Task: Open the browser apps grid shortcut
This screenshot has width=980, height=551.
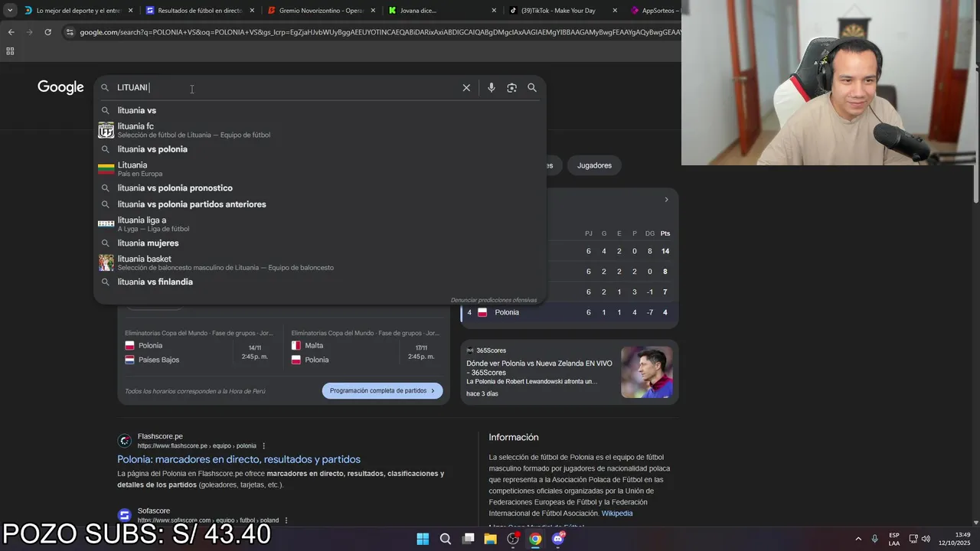Action: [x=10, y=51]
